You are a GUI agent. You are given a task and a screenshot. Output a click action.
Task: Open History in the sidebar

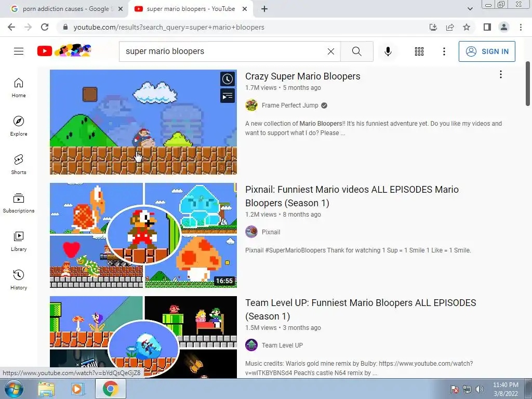19,280
